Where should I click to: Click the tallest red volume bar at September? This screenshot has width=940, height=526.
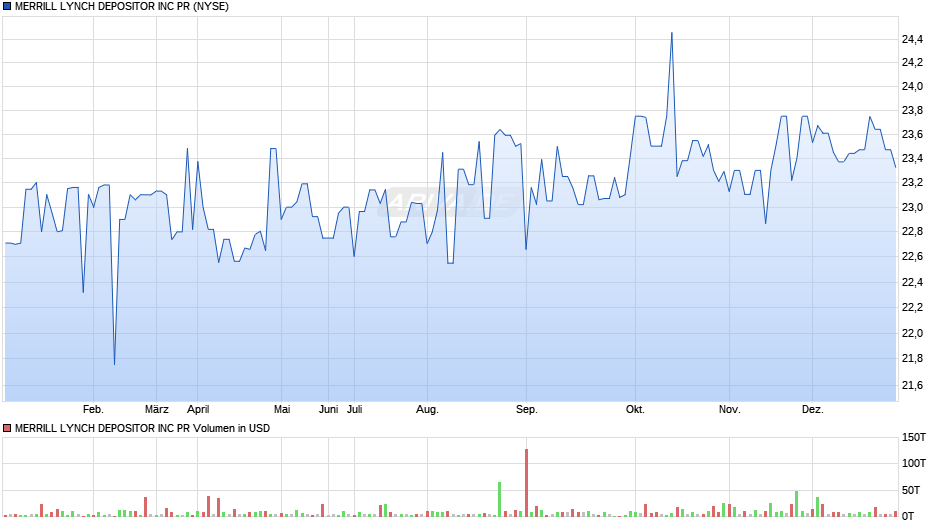(x=526, y=483)
